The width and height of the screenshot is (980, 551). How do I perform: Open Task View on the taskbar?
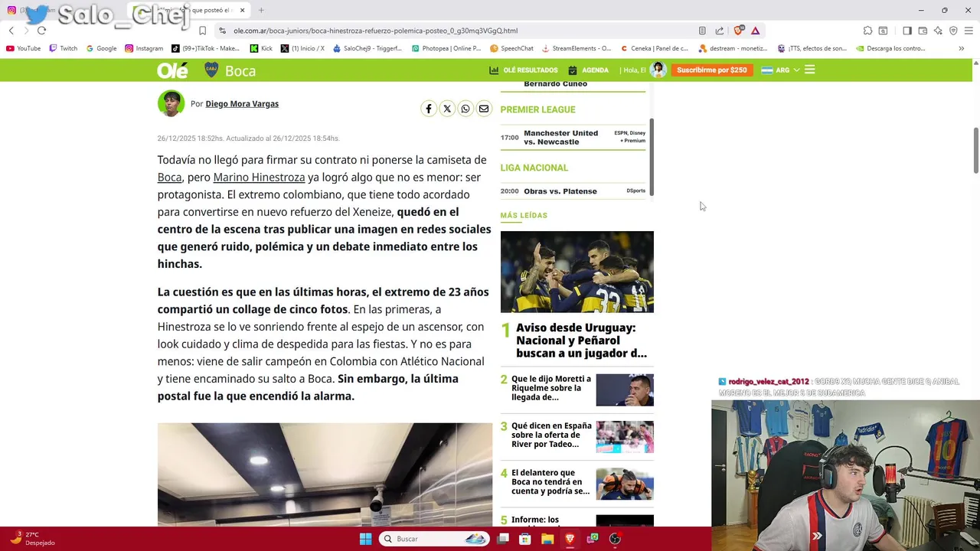(503, 539)
